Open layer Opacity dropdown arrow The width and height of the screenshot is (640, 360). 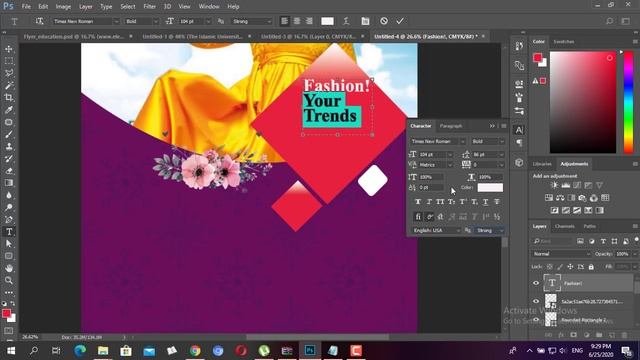(635, 254)
